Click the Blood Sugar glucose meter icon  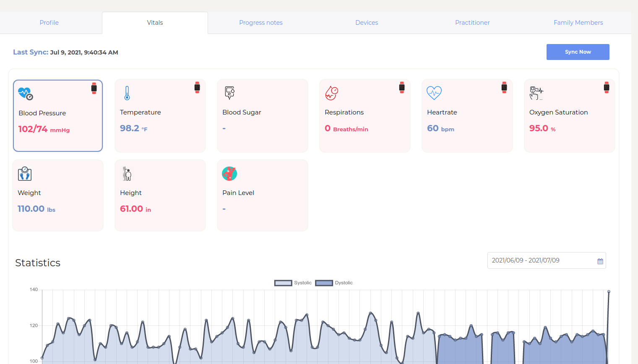pyautogui.click(x=229, y=93)
